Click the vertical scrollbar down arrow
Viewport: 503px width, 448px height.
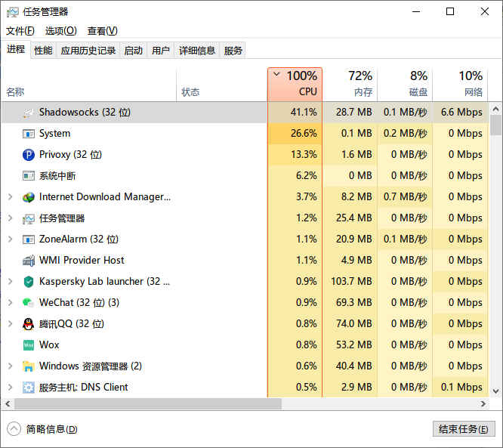click(496, 391)
